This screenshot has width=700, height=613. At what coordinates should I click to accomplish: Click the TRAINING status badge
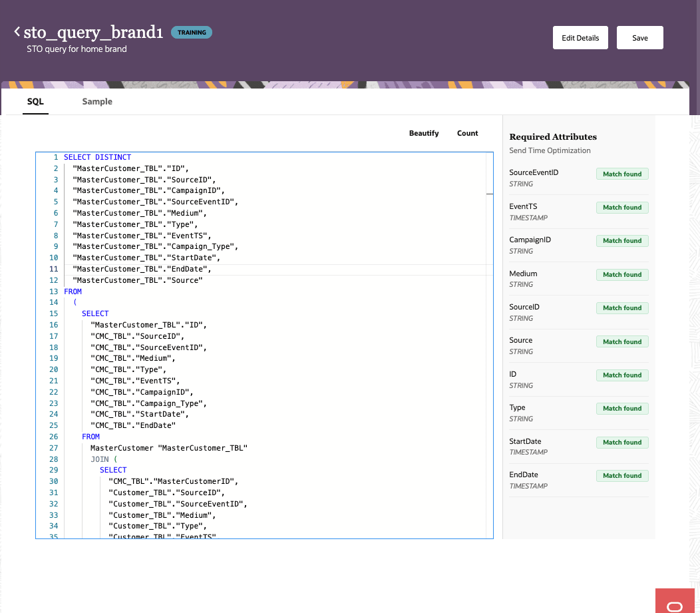192,32
